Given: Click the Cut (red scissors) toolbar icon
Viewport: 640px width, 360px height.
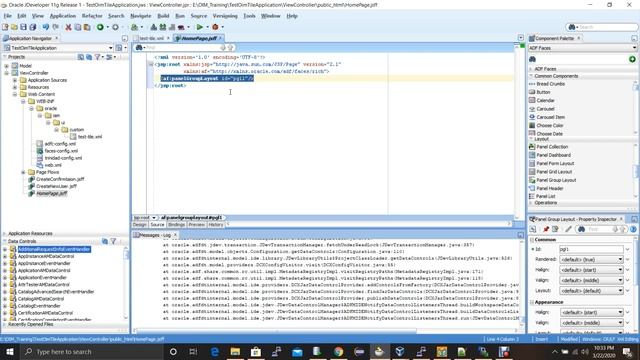Looking at the screenshot, I should click(x=68, y=27).
